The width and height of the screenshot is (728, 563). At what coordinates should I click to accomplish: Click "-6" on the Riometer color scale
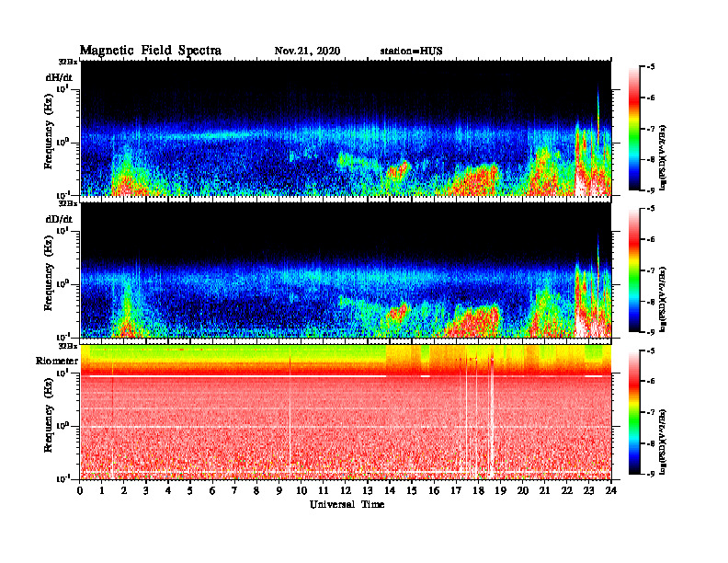[x=650, y=381]
